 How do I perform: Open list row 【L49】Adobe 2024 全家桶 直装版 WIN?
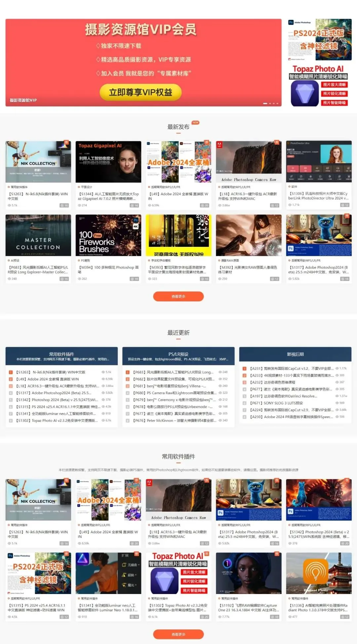pos(48,379)
